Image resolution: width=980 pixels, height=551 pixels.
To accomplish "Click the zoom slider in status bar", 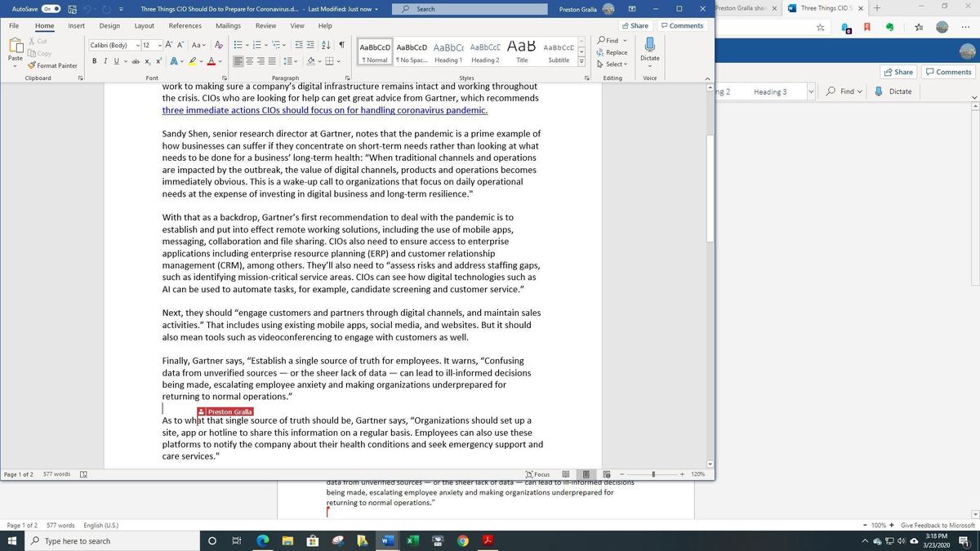I will click(x=653, y=474).
